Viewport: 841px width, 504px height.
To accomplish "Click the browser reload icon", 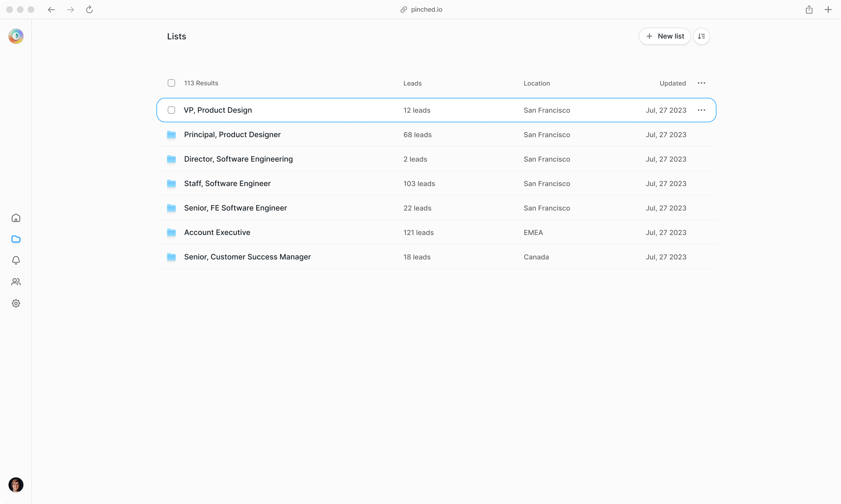I will click(89, 10).
